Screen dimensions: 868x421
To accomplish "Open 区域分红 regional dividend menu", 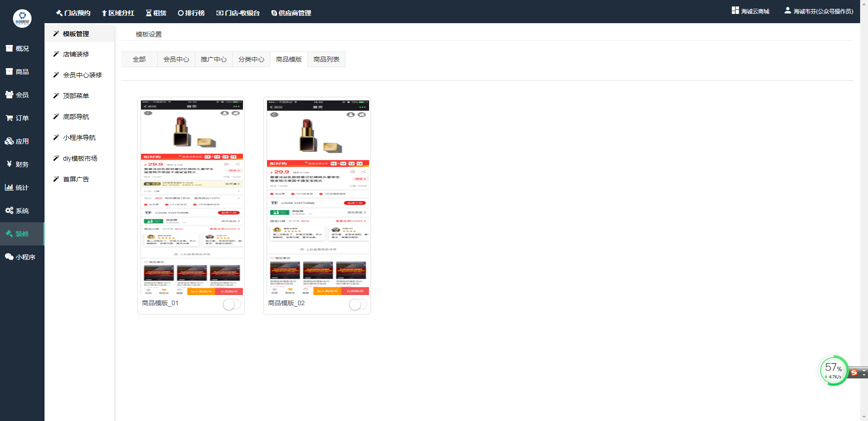I will [118, 13].
